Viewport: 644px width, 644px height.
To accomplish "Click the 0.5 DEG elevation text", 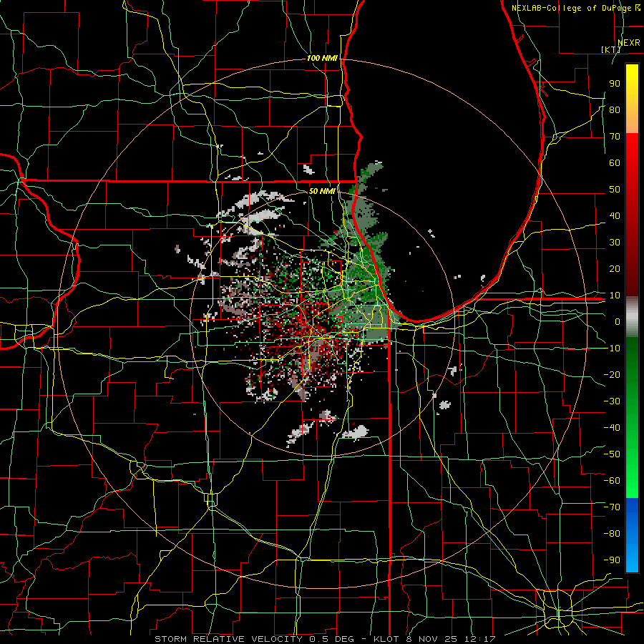I will (333, 639).
